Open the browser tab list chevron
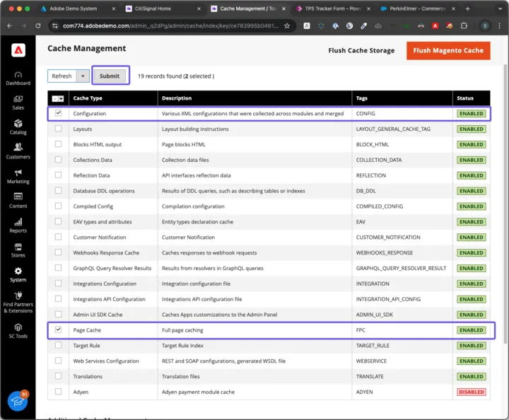This screenshot has height=420, width=509. point(500,8)
